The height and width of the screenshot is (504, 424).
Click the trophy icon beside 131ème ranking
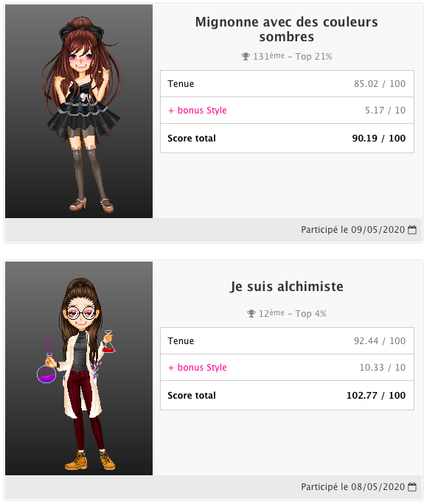[x=246, y=57]
